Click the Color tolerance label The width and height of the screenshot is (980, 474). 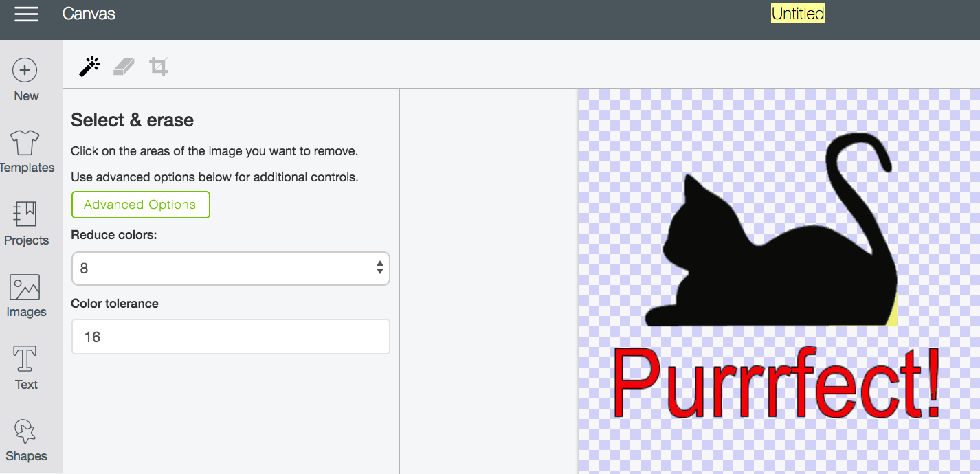(x=115, y=304)
